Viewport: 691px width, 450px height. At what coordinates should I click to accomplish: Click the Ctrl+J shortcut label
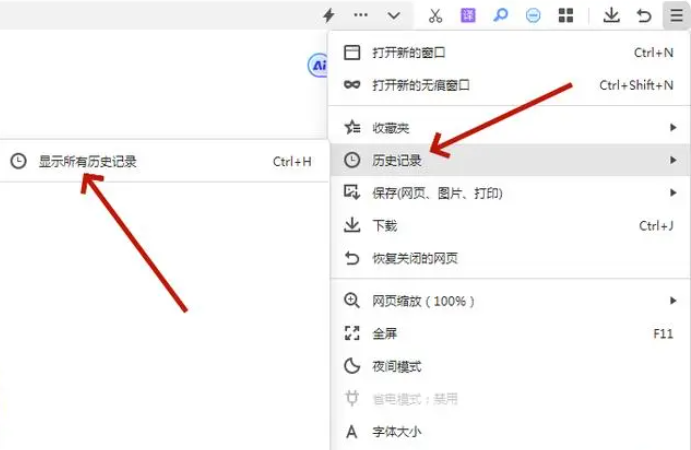(656, 226)
